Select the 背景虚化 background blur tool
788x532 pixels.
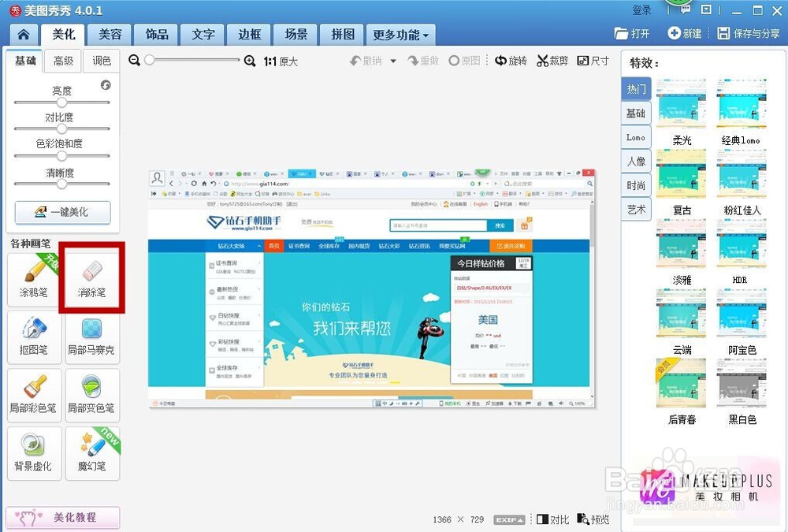[34, 453]
